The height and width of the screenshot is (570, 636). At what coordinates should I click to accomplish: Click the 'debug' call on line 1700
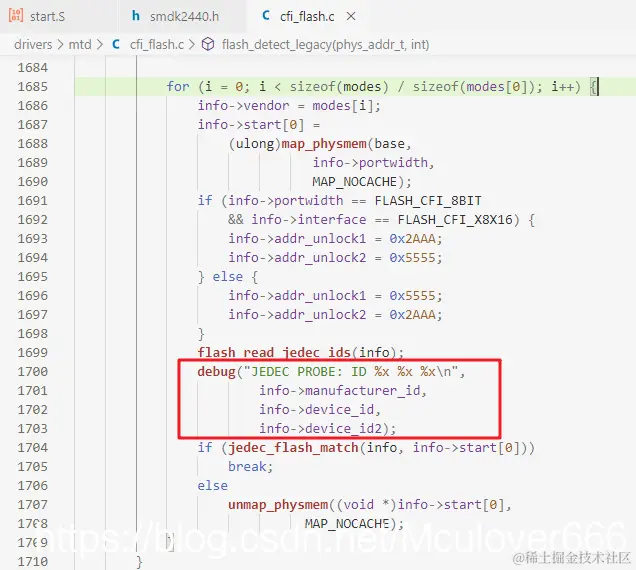pyautogui.click(x=217, y=372)
